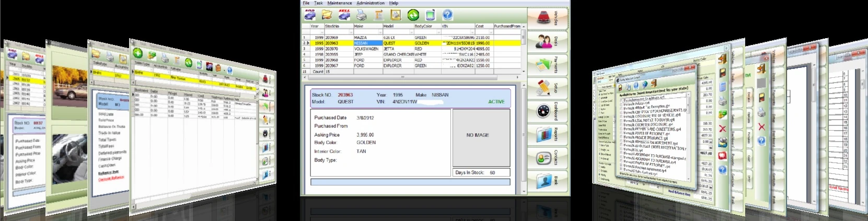Screen dimensions: 868x221
Task: Open the Vehicles sidebar tab
Action: pos(547,18)
